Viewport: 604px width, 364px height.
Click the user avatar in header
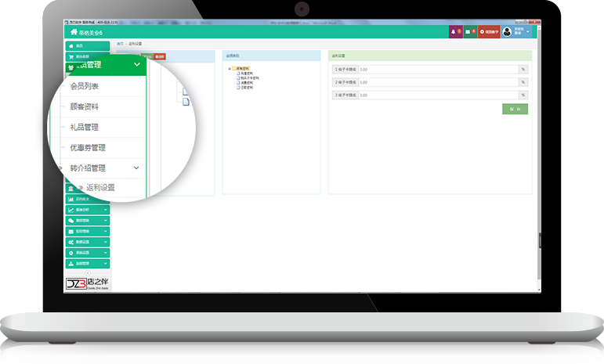click(507, 32)
